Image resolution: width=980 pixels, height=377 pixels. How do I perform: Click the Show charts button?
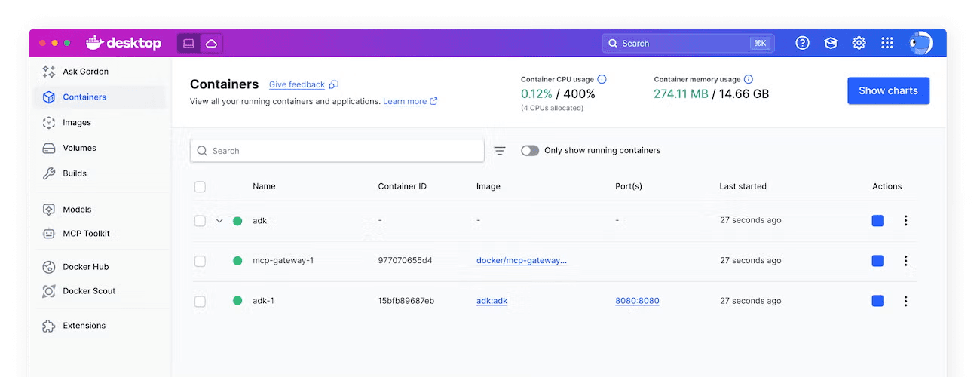(x=888, y=90)
